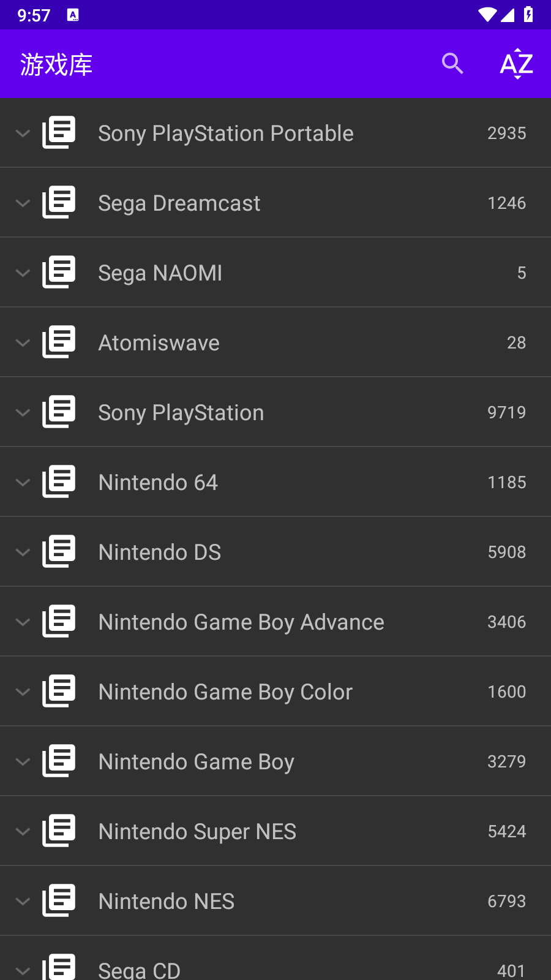Screen dimensions: 551x980
Task: Click the Sony PlayStation Portable library icon
Action: [x=59, y=132]
